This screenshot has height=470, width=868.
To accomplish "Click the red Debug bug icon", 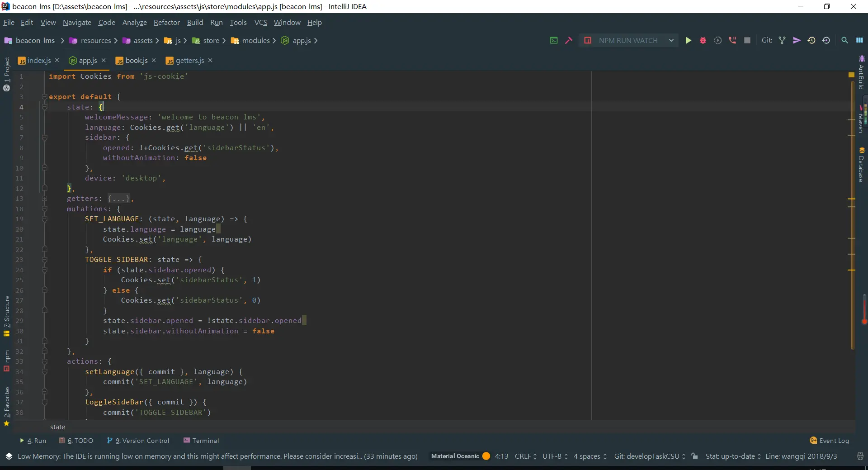I will tap(703, 40).
